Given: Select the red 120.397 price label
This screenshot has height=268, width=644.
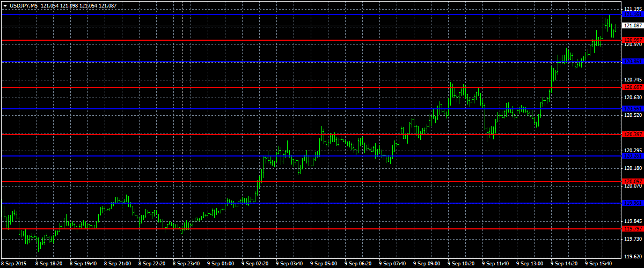Looking at the screenshot, I should [632, 134].
